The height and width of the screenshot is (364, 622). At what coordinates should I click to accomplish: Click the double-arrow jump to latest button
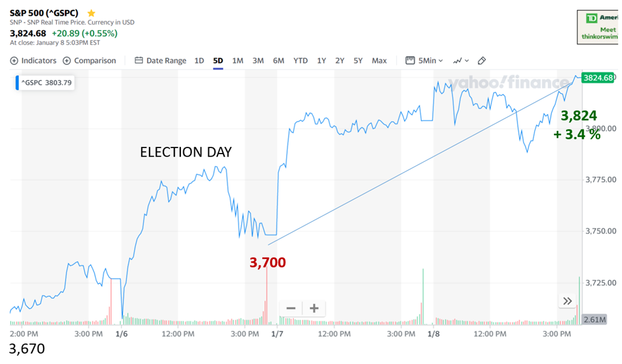pos(567,301)
